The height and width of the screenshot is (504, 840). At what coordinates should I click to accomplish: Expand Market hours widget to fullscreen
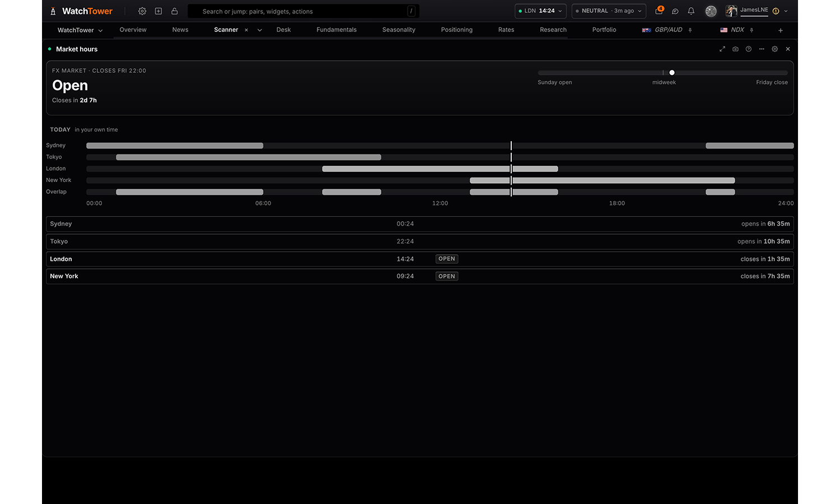722,49
